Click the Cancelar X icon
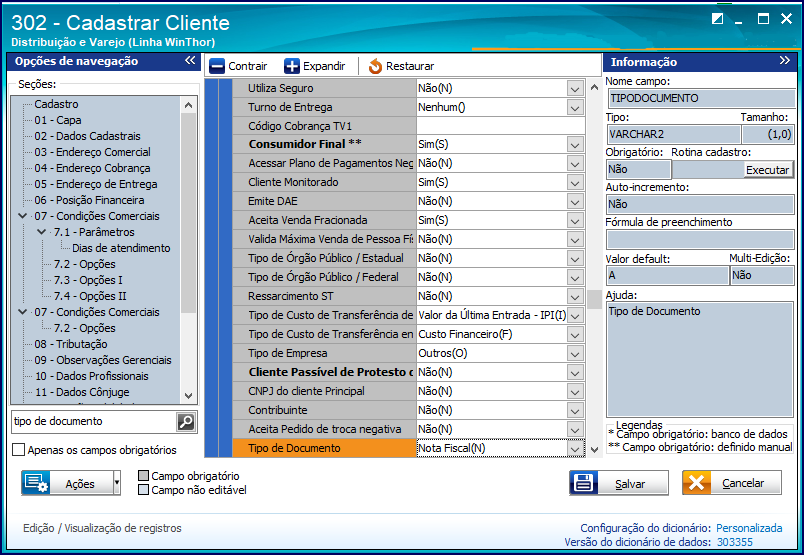The width and height of the screenshot is (804, 555). [x=696, y=483]
